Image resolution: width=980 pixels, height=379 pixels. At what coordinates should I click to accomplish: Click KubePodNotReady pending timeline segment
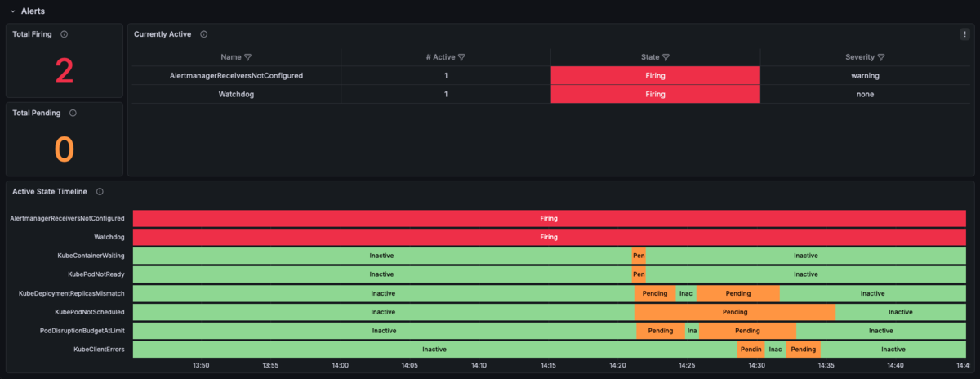tap(639, 274)
